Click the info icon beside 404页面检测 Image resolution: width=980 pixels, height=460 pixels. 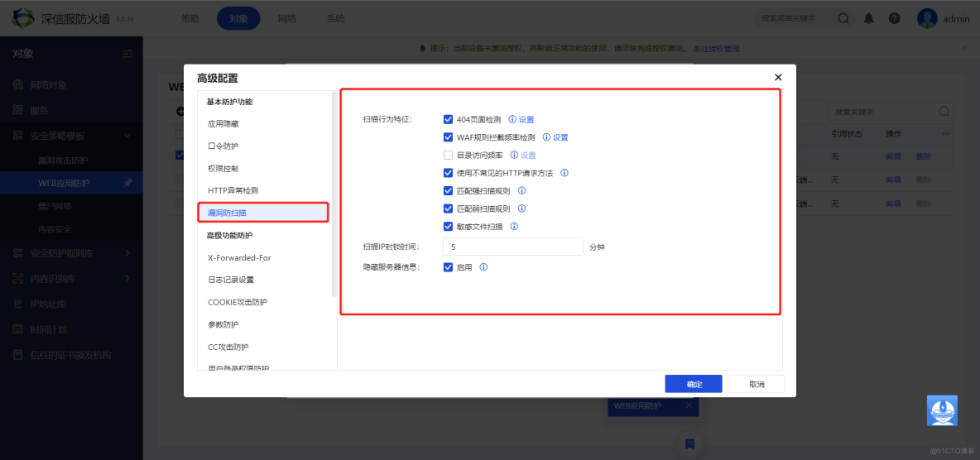(x=512, y=119)
